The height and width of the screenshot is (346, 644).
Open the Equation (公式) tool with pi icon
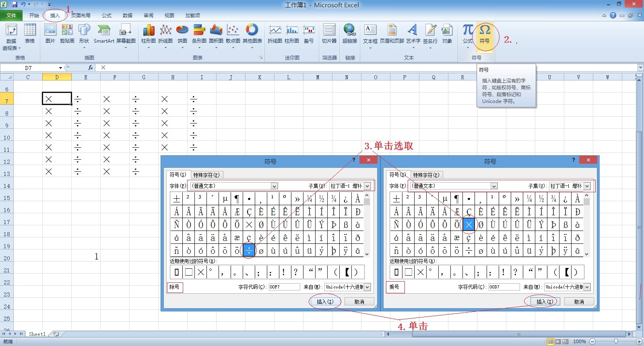[468, 36]
